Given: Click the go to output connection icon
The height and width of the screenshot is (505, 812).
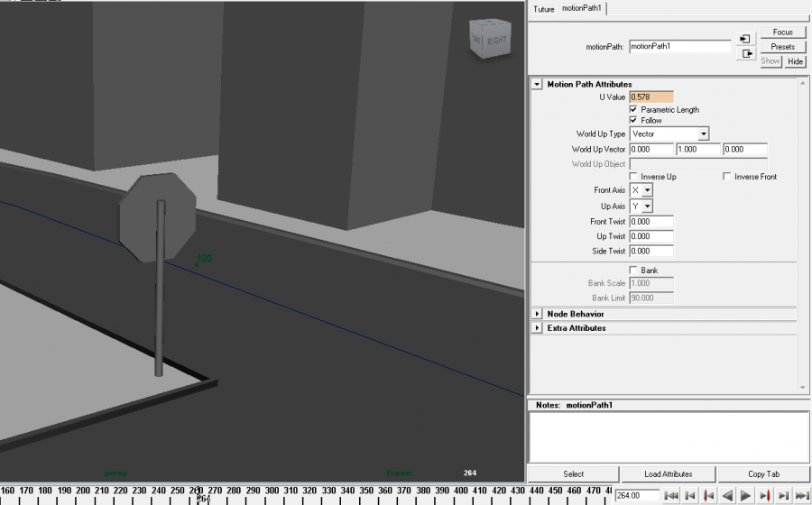Looking at the screenshot, I should click(745, 54).
